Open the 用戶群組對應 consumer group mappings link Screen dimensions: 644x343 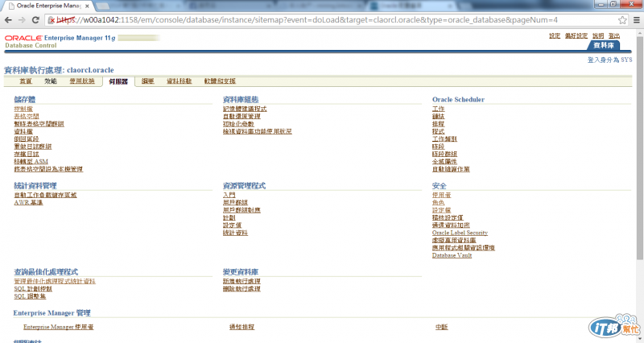[242, 210]
